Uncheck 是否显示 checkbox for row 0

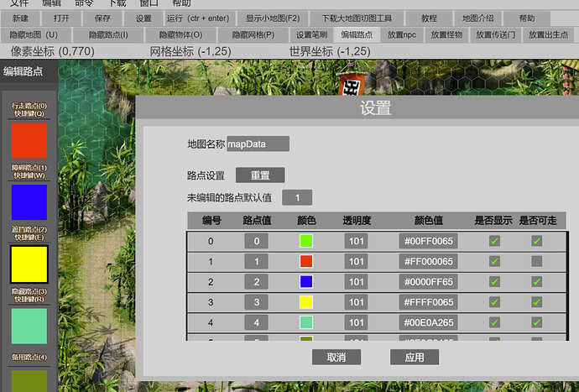494,241
